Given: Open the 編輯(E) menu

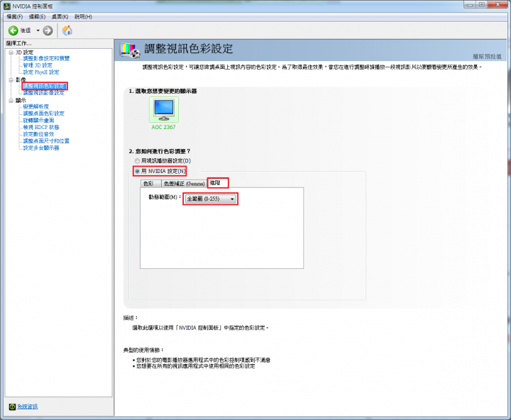Looking at the screenshot, I should 37,16.
